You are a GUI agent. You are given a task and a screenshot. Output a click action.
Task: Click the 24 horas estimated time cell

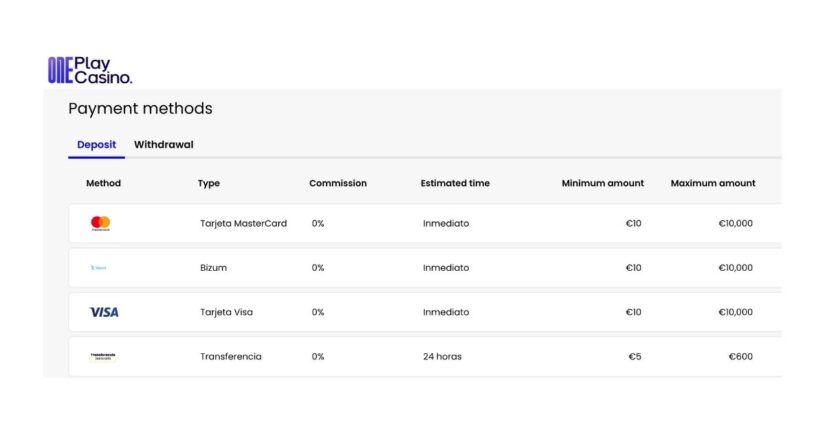442,356
